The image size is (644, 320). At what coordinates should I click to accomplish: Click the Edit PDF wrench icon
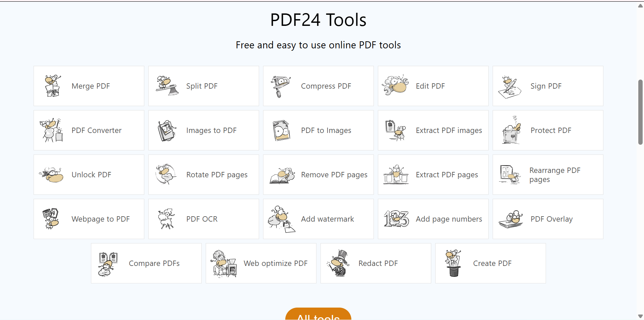point(396,85)
